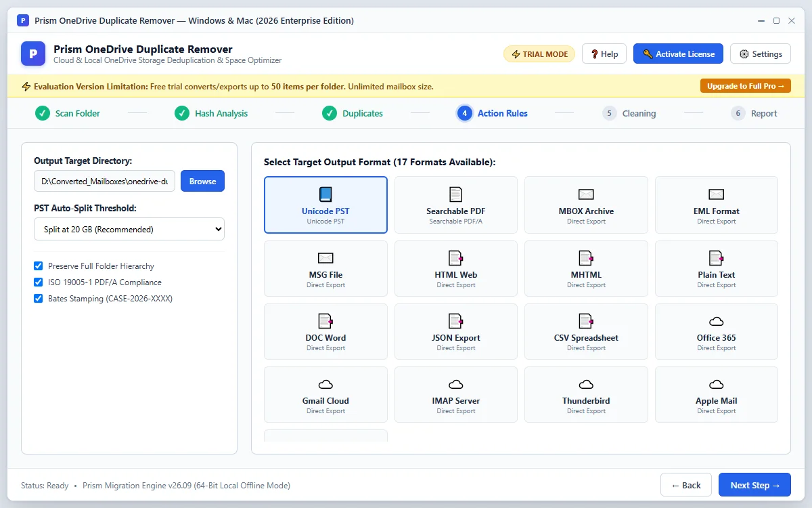Open the Report step
The image size is (812, 508).
point(754,113)
